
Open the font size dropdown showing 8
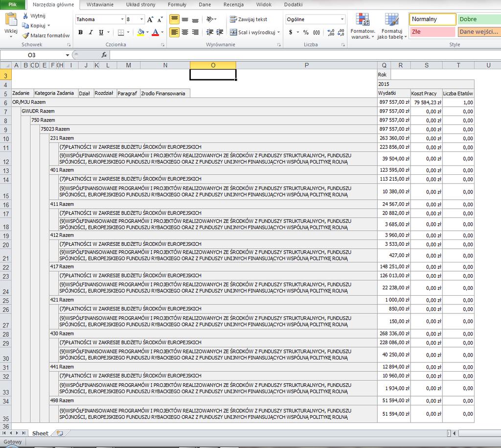[141, 20]
